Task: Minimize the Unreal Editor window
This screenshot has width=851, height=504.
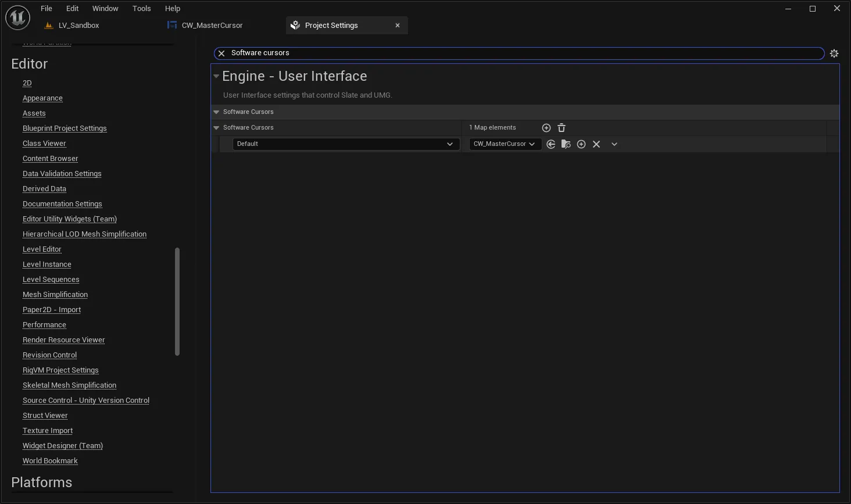Action: 788,9
